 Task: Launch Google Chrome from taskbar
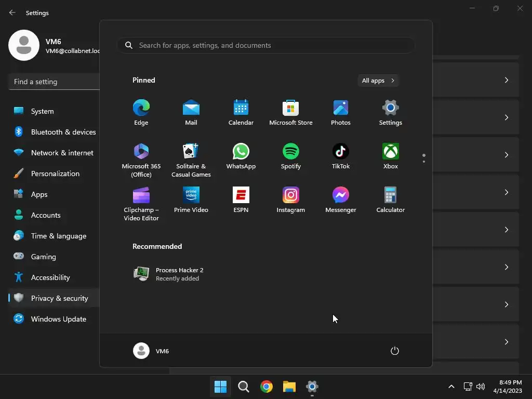[267, 387]
